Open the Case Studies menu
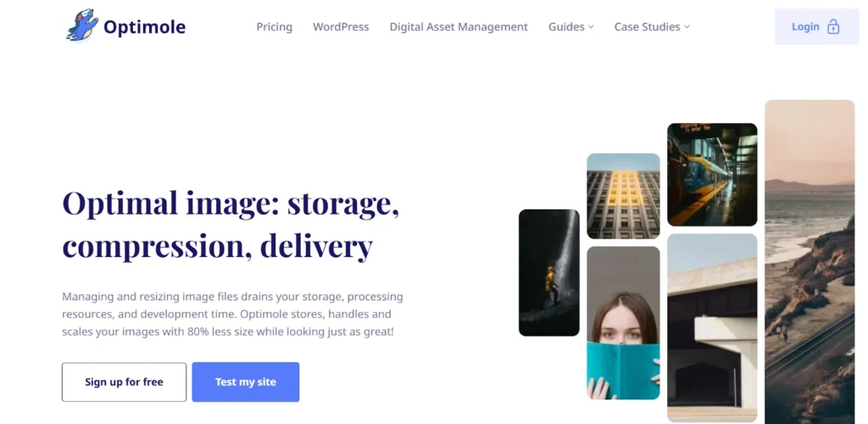 tap(647, 26)
